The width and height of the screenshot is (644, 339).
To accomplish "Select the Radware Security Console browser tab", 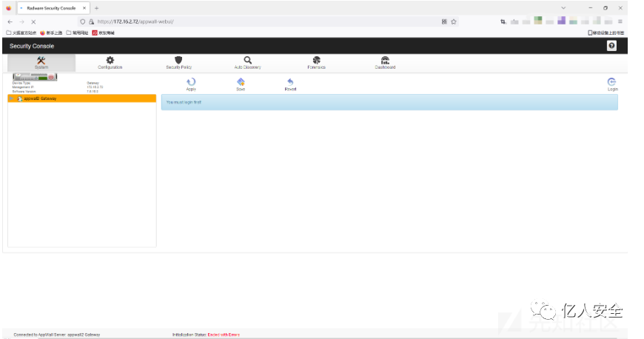I will (53, 8).
